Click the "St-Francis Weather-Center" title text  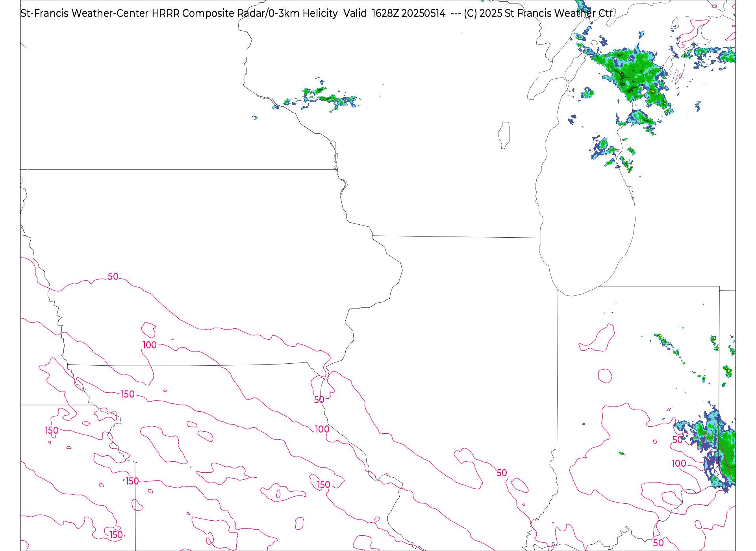(x=84, y=13)
